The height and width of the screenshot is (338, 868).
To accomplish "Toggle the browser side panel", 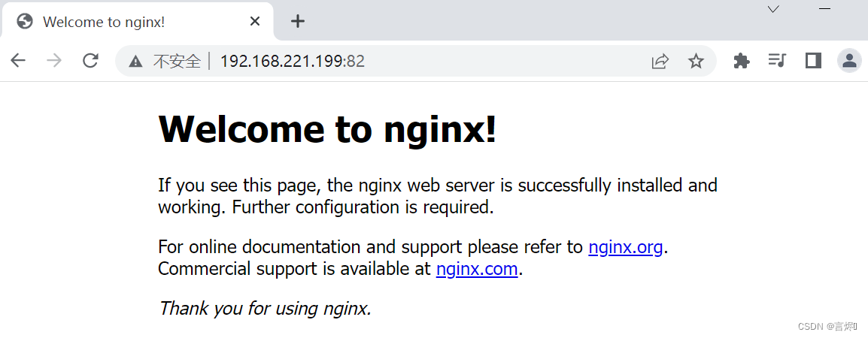I will coord(813,61).
